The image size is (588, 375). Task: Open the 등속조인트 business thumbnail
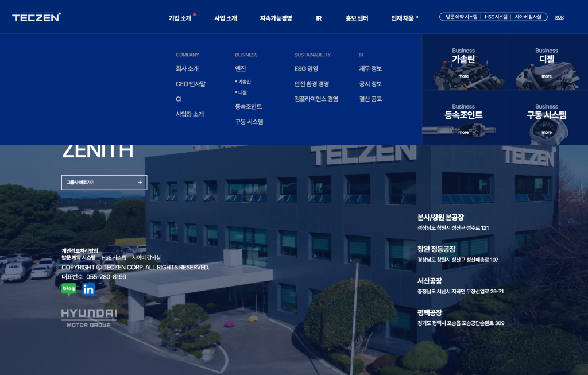coord(463,118)
